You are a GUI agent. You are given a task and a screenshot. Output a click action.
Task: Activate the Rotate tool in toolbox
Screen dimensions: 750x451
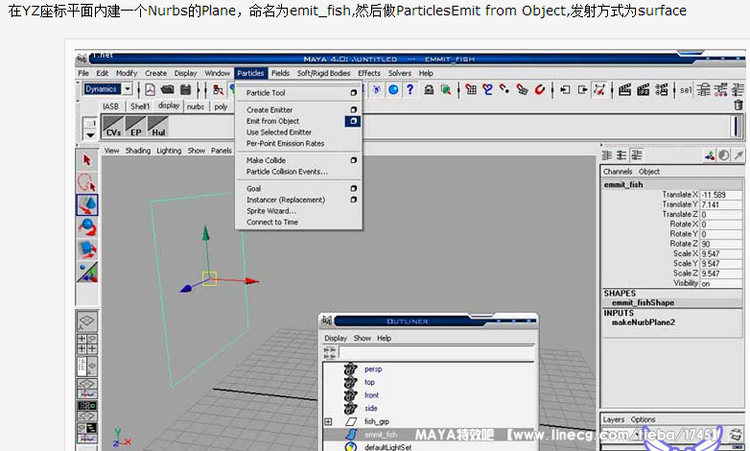coord(87,227)
